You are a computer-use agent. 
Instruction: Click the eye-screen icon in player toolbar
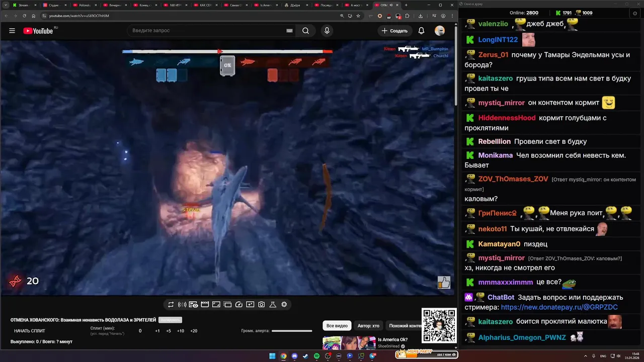coord(193,304)
